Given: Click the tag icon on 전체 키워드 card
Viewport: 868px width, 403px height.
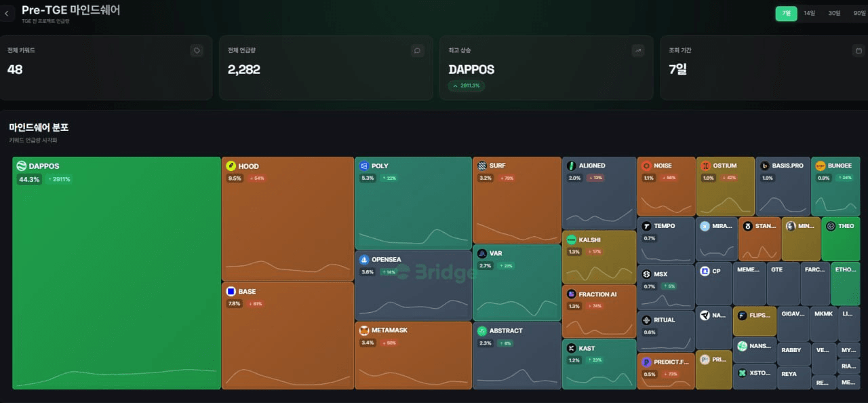Looking at the screenshot, I should pos(197,50).
